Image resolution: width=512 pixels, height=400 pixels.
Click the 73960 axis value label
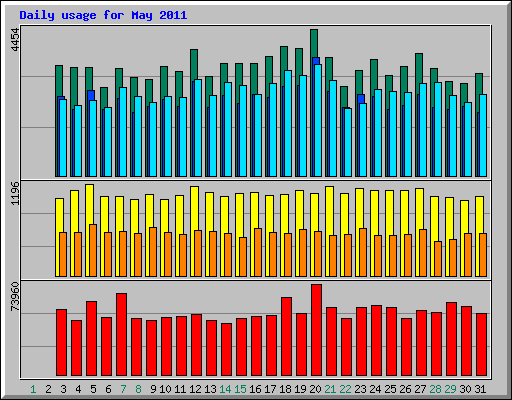pyautogui.click(x=15, y=296)
